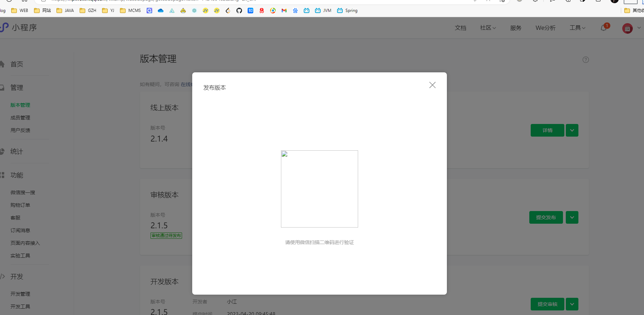The height and width of the screenshot is (315, 644).
Task: Open 用户反馈 in the sidebar
Action: [20, 130]
